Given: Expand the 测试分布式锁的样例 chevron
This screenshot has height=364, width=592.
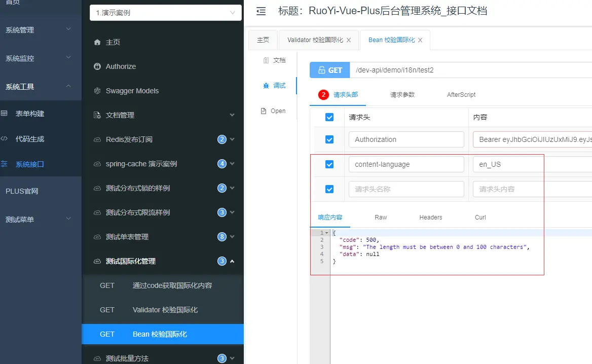Looking at the screenshot, I should 232,188.
